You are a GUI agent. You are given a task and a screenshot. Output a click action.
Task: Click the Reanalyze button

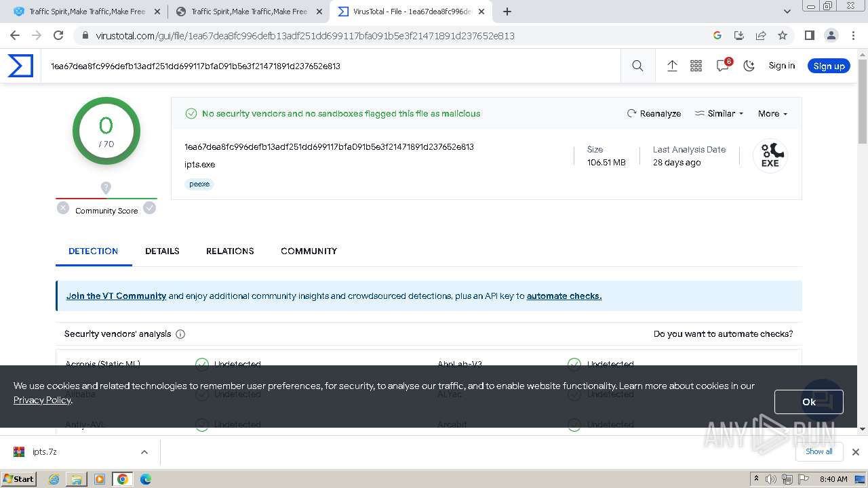654,113
